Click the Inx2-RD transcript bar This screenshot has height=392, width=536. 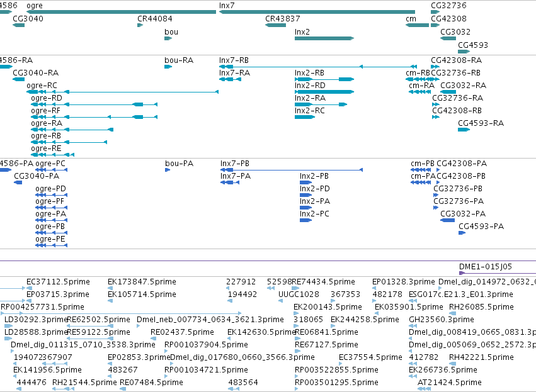324,92
